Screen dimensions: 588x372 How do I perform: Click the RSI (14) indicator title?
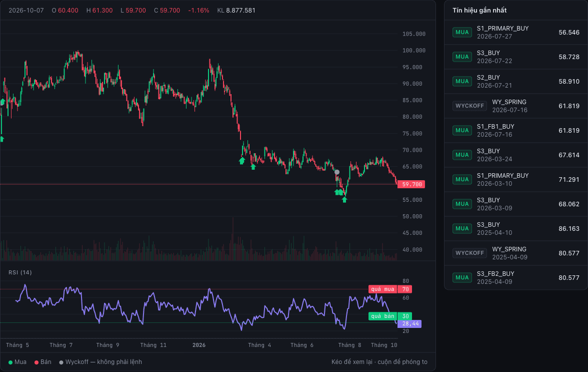coord(20,272)
